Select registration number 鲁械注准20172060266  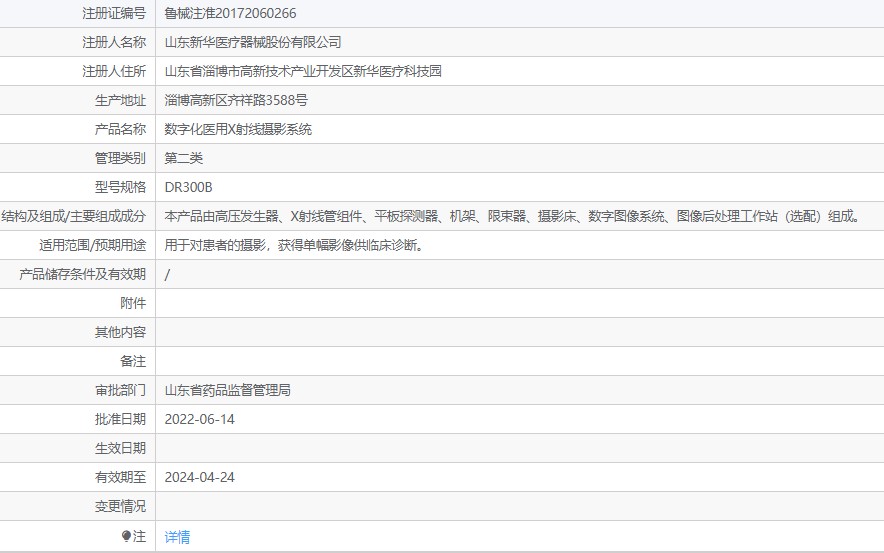point(230,13)
